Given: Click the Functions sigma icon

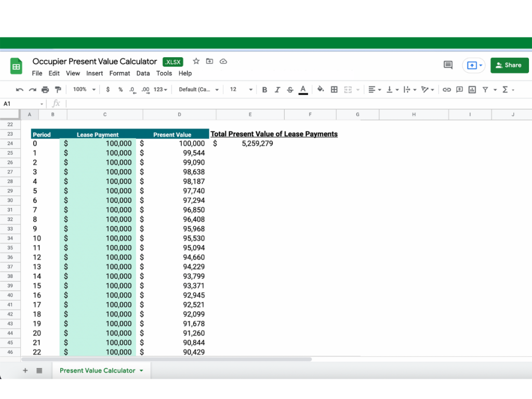Looking at the screenshot, I should coord(505,89).
